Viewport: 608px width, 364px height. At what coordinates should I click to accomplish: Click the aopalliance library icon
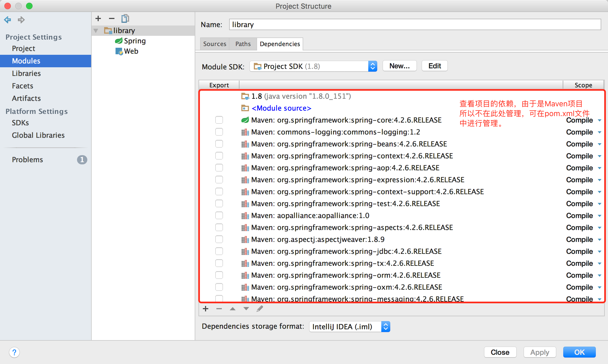pos(245,216)
